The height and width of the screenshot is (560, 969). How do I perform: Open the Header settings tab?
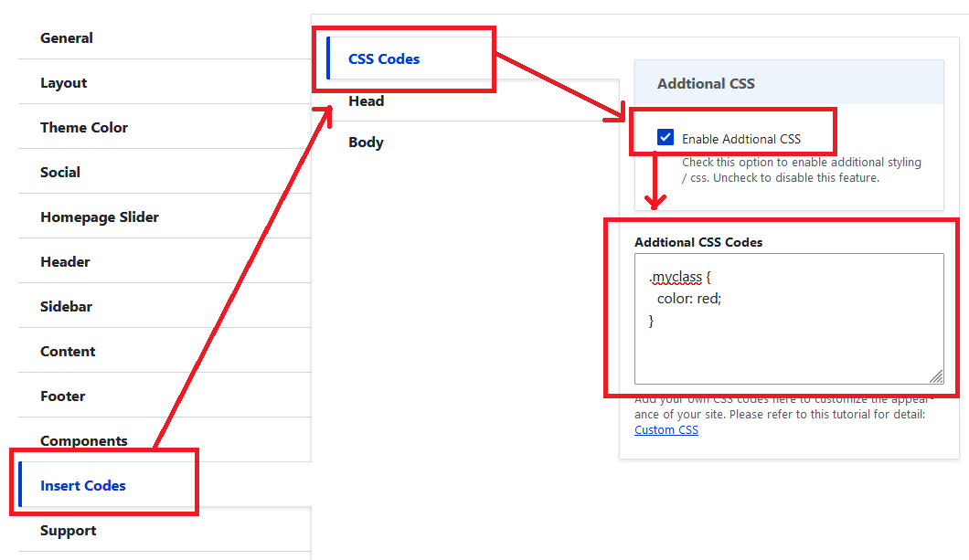coord(65,262)
